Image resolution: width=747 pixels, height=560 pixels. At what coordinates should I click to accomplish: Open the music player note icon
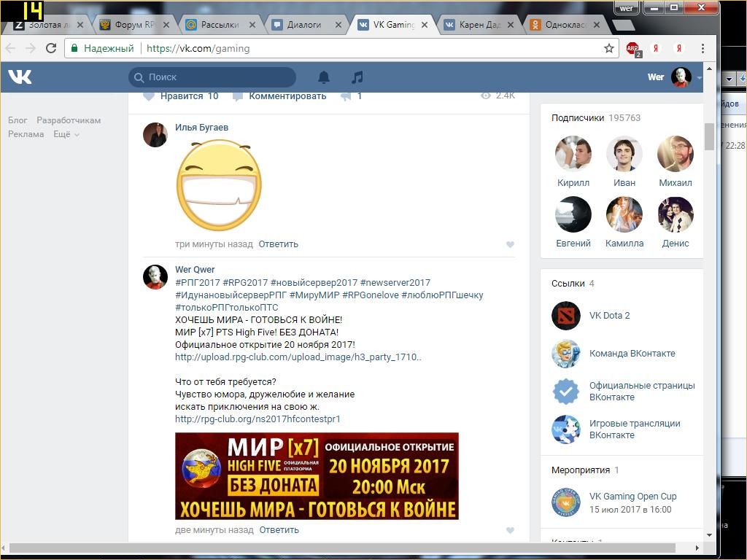tap(357, 77)
